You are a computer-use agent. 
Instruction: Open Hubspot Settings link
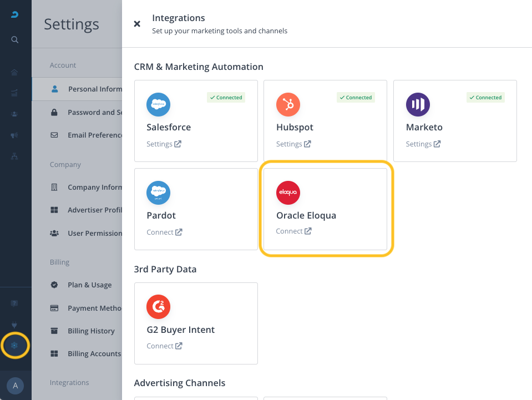coord(293,144)
